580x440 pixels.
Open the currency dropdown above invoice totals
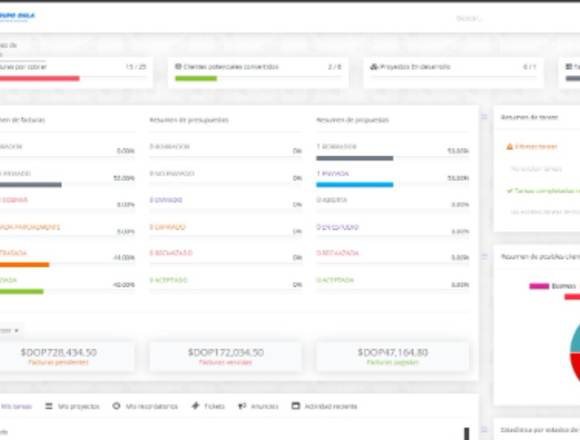click(x=9, y=330)
